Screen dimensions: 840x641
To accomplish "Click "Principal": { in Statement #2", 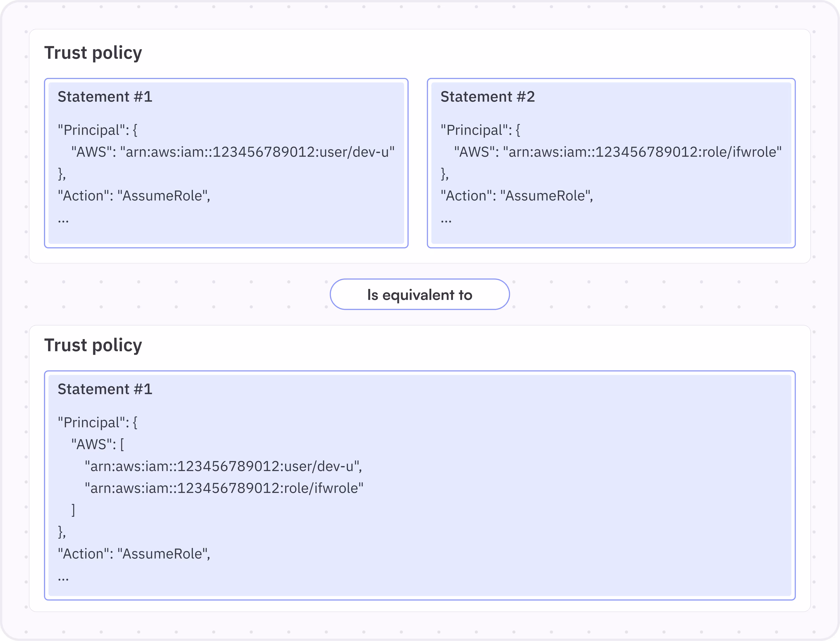I will (480, 130).
